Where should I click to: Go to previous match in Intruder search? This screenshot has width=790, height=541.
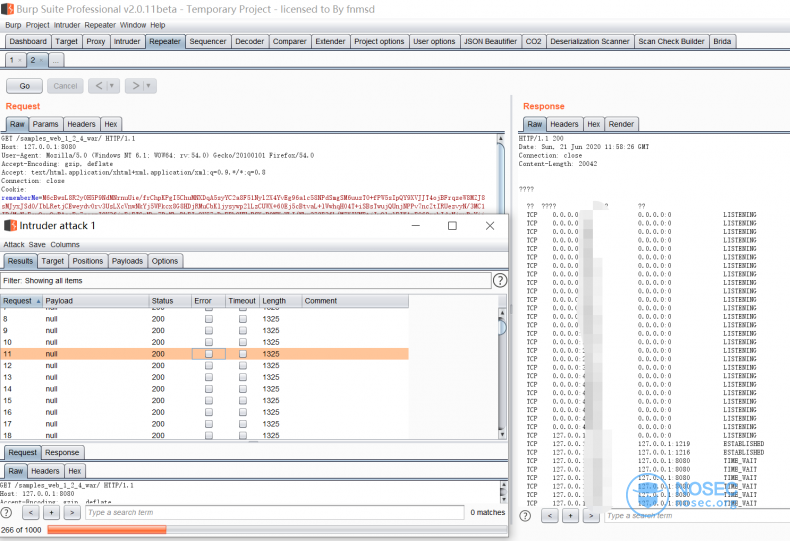[31, 512]
